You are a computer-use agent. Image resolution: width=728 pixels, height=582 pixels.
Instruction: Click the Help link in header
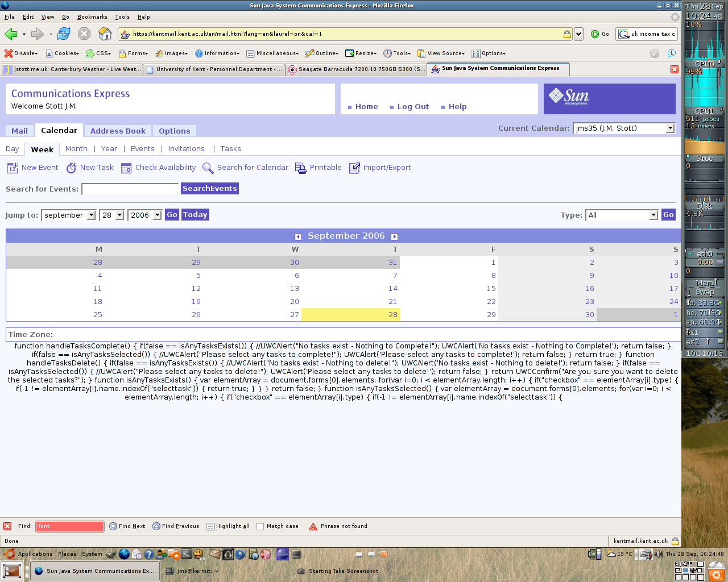[x=457, y=107]
